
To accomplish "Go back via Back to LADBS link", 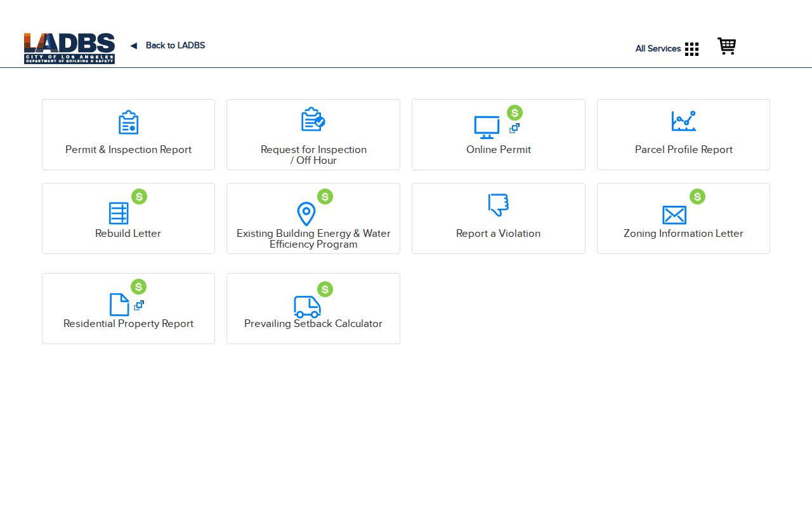I will tap(175, 46).
